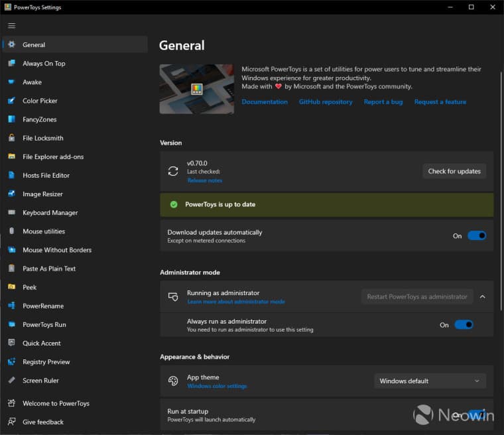Screen dimensions: 504x435
Task: Click the Registry Preview sidebar icon
Action: 11,362
